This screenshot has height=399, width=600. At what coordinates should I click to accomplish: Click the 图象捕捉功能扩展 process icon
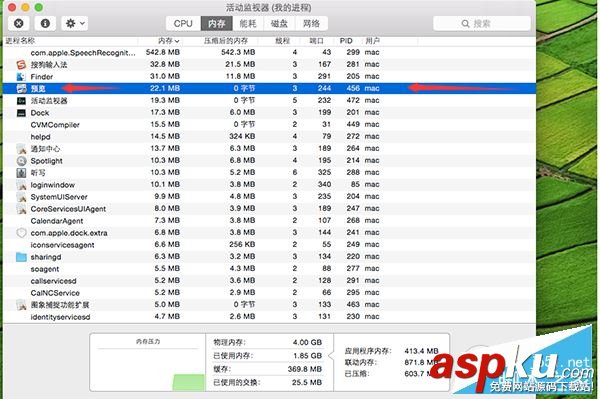(21, 305)
